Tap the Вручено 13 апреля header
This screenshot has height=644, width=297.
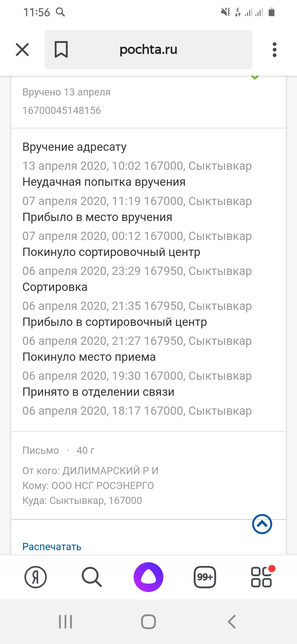point(67,92)
